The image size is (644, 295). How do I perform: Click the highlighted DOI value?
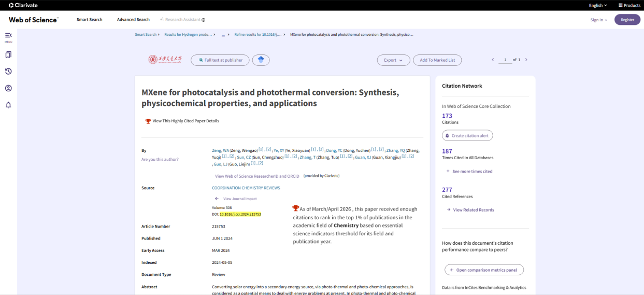coord(240,214)
